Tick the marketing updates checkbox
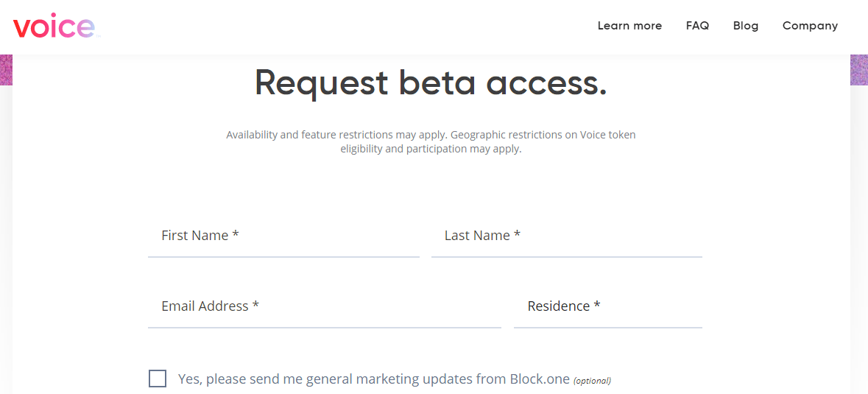Screen dimensions: 868x394 (158, 379)
